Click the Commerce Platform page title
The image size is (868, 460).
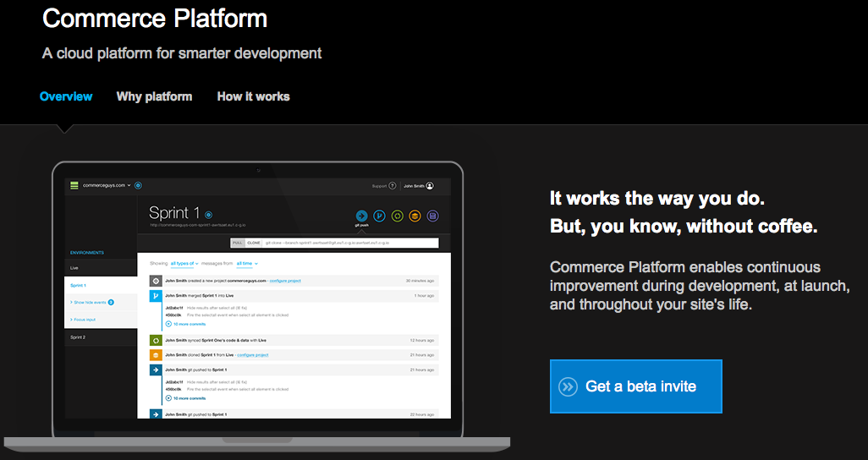click(155, 19)
